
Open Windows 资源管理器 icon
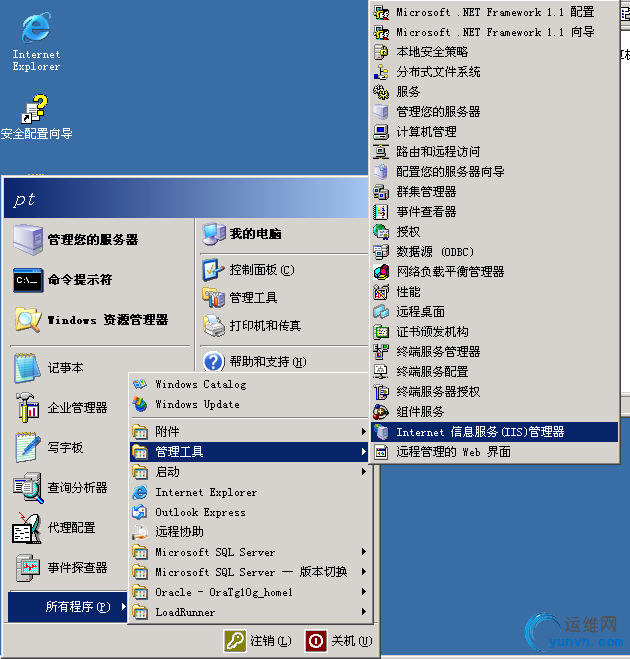pos(28,320)
